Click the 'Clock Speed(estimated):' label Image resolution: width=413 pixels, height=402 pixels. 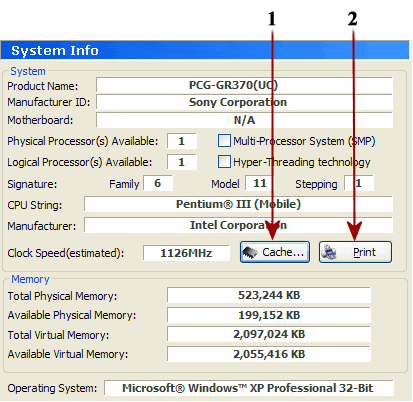tap(66, 253)
